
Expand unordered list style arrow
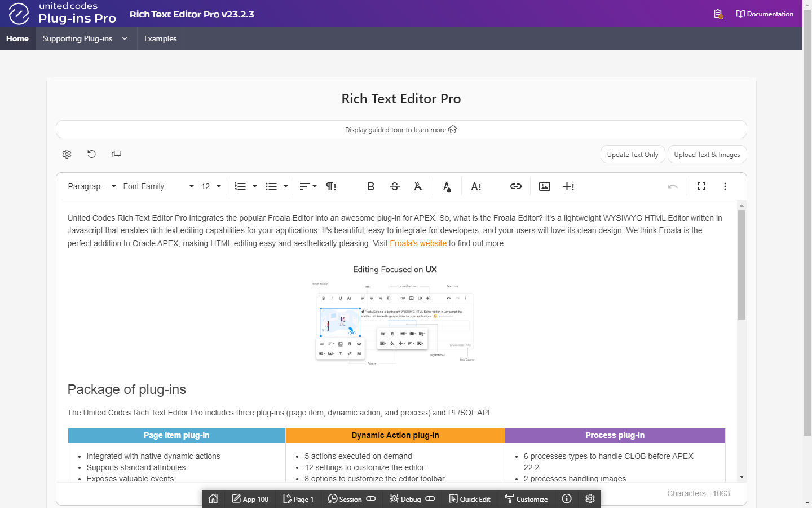click(x=286, y=186)
